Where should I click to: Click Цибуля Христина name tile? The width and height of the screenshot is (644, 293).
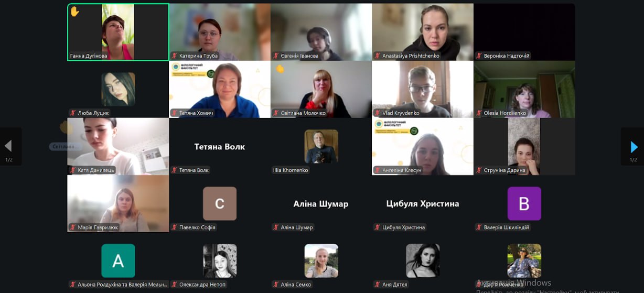coord(423,203)
